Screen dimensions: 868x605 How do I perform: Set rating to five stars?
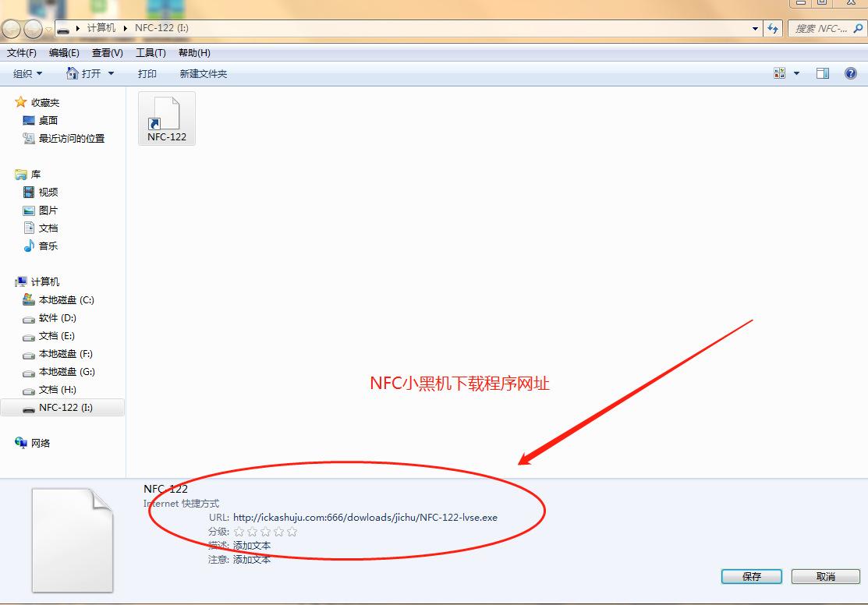coord(292,532)
